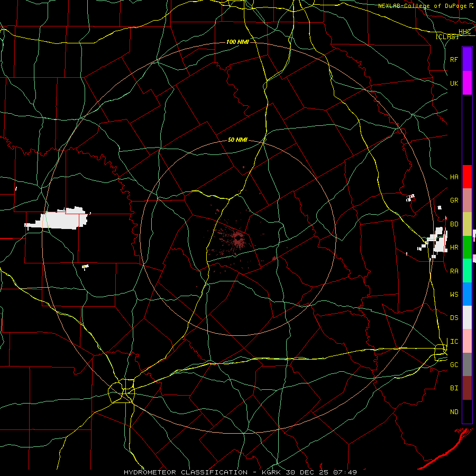Click the HR legend label

pos(454,248)
